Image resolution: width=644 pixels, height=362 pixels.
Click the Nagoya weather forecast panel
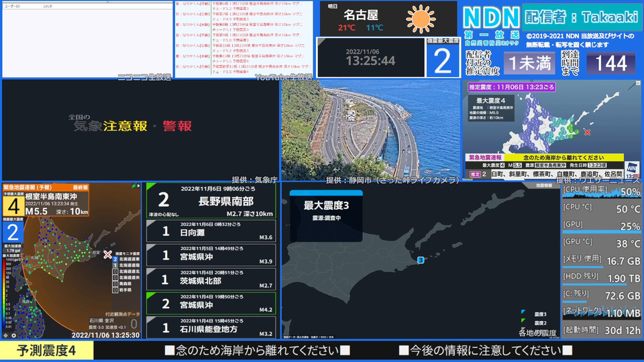click(388, 19)
